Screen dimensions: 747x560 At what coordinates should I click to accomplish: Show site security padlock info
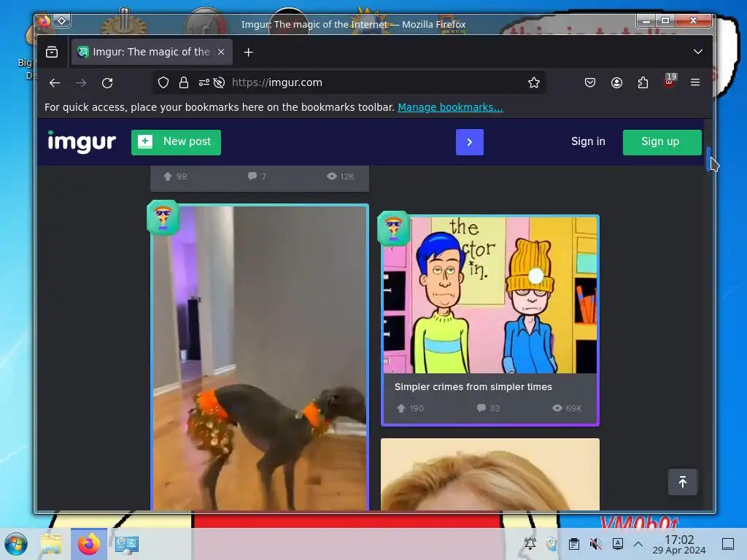click(183, 83)
